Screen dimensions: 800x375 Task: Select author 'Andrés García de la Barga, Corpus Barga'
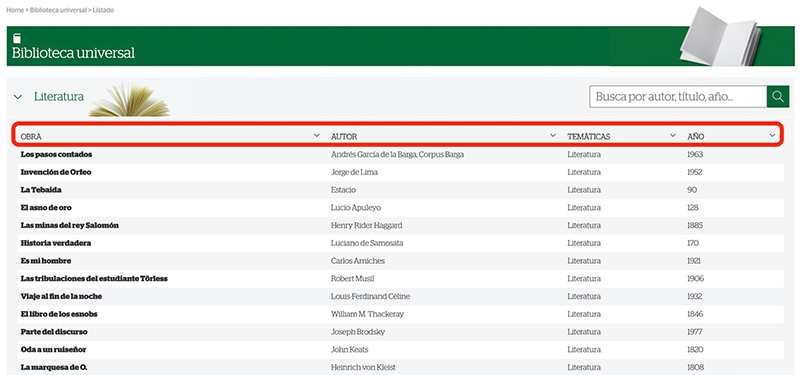pyautogui.click(x=397, y=155)
